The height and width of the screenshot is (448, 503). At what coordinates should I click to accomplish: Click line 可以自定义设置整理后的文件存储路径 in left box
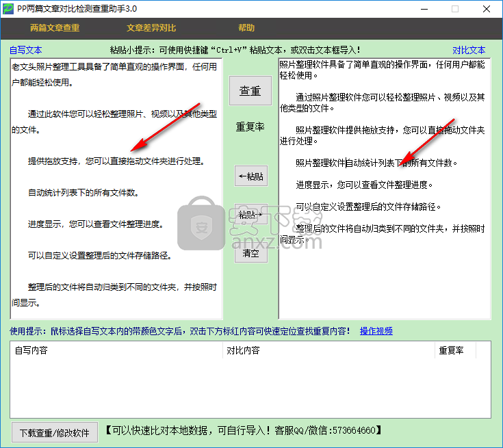tap(100, 256)
